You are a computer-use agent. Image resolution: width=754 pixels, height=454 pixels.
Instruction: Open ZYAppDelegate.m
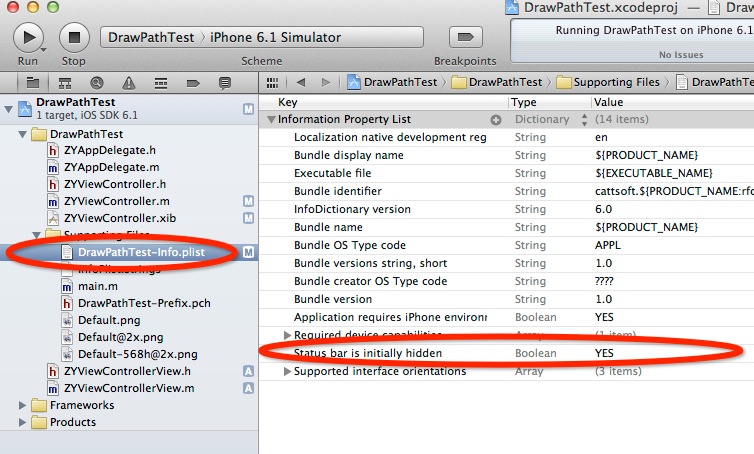tap(112, 167)
